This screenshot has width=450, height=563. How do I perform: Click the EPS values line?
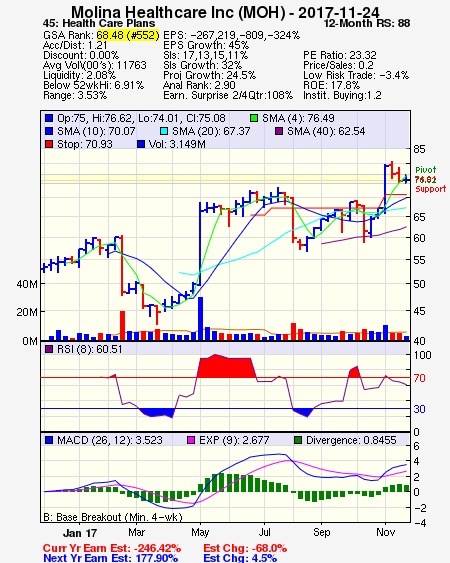[231, 35]
